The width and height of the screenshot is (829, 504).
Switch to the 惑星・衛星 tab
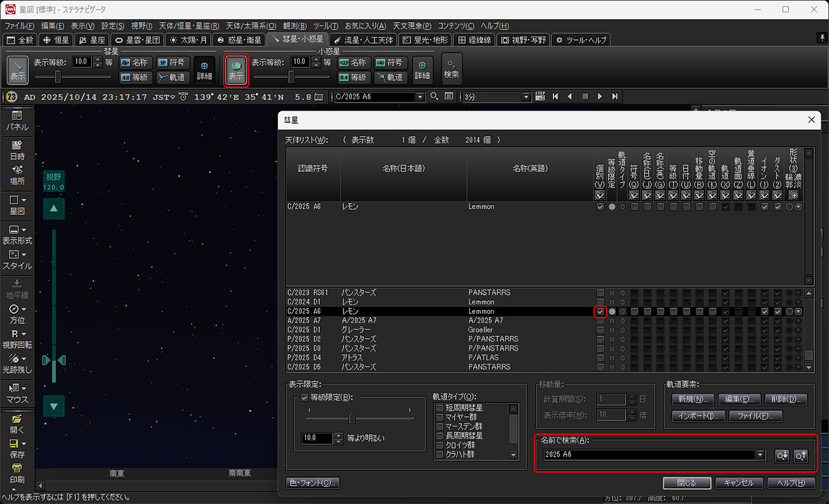pyautogui.click(x=239, y=40)
